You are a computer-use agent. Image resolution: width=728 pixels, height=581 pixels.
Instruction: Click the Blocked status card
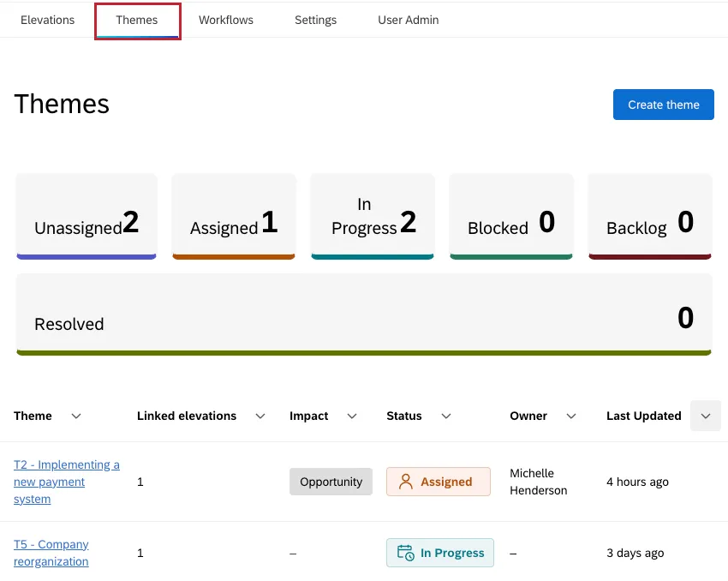point(511,216)
